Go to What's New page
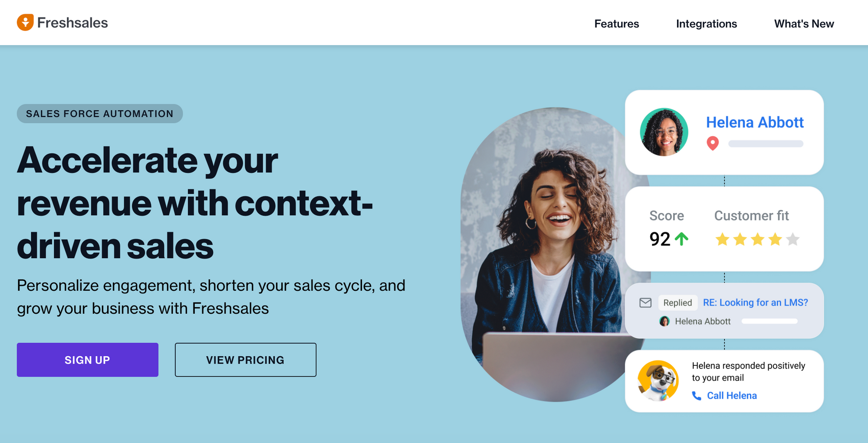The width and height of the screenshot is (868, 443). click(804, 23)
